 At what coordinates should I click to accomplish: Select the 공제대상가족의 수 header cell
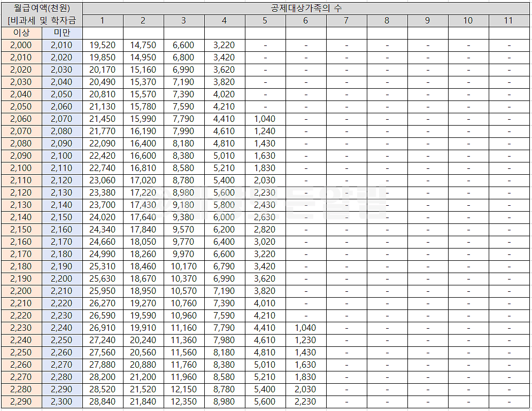[x=306, y=8]
